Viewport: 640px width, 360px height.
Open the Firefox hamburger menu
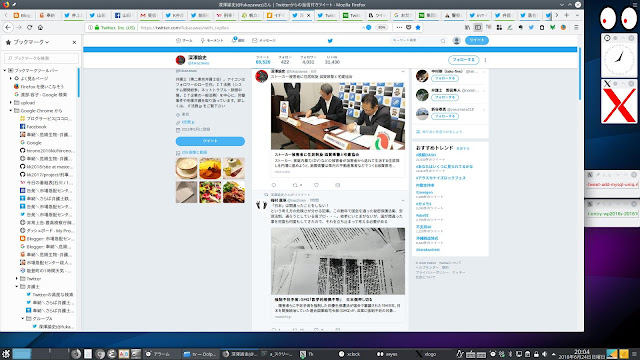(576, 27)
